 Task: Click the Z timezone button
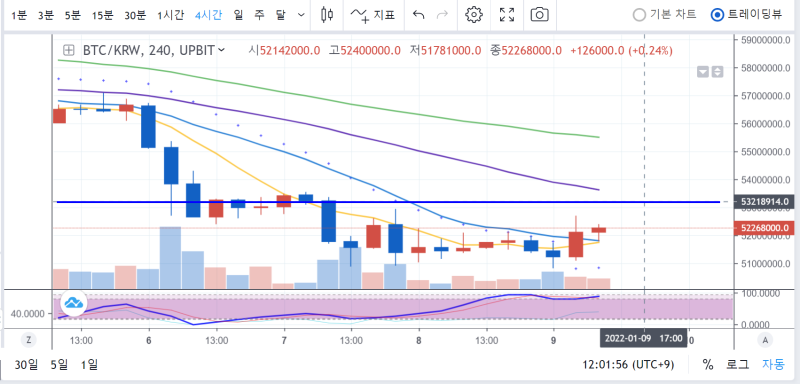click(29, 340)
